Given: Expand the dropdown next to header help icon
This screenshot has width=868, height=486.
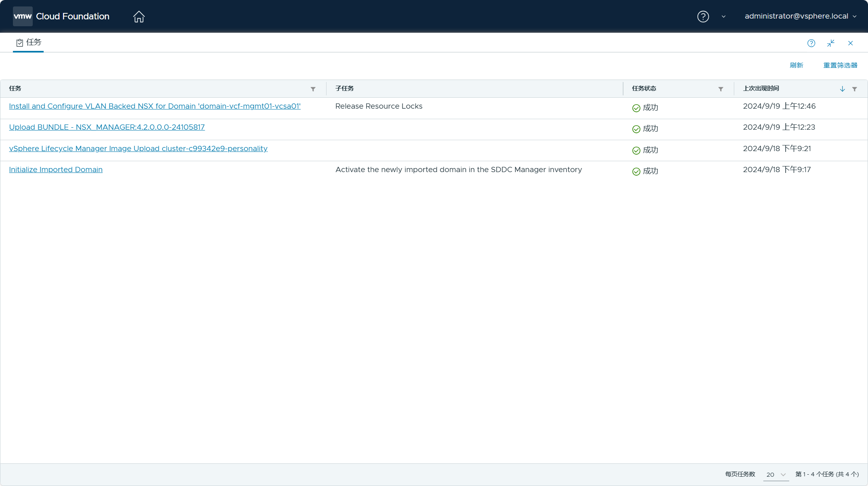Looking at the screenshot, I should coord(723,17).
